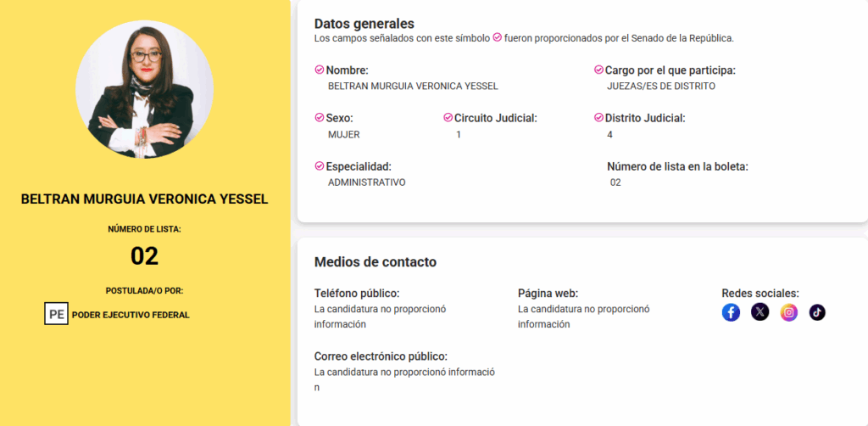Click the check icon beside Especialidad

320,166
